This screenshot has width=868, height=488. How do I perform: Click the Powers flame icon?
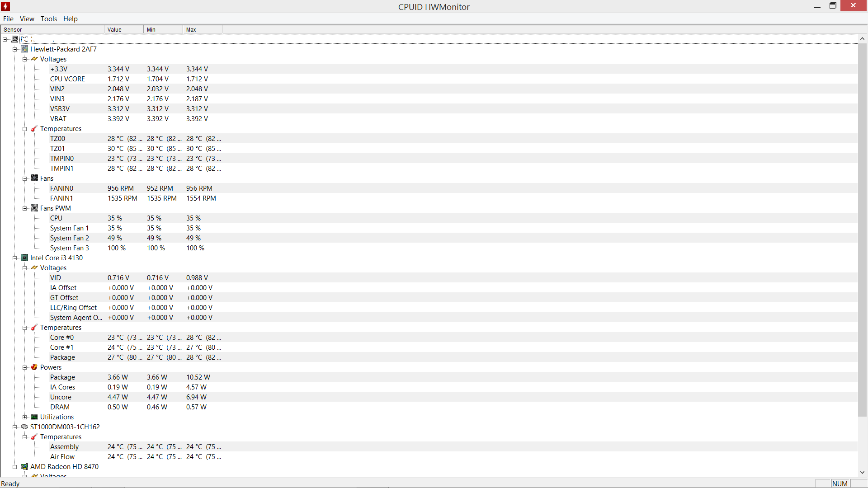pyautogui.click(x=34, y=367)
